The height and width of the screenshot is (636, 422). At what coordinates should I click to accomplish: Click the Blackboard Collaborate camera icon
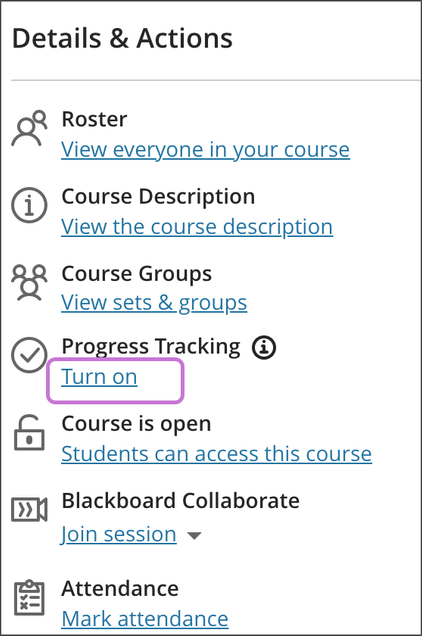[x=29, y=509]
